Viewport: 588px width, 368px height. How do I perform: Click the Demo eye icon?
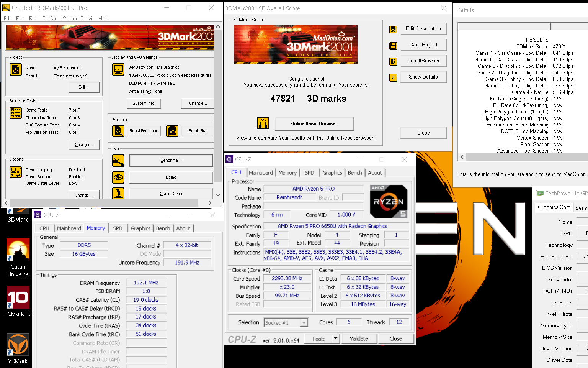pyautogui.click(x=118, y=177)
